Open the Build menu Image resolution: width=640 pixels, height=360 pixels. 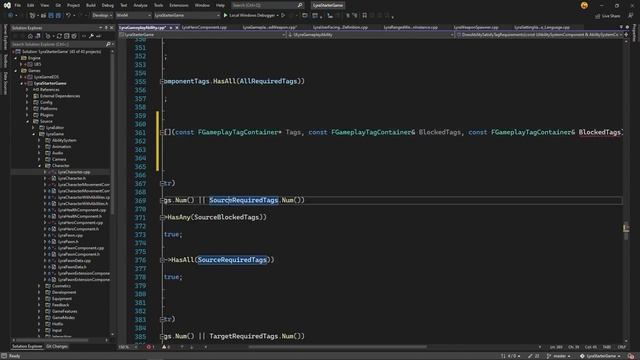pyautogui.click(x=91, y=5)
